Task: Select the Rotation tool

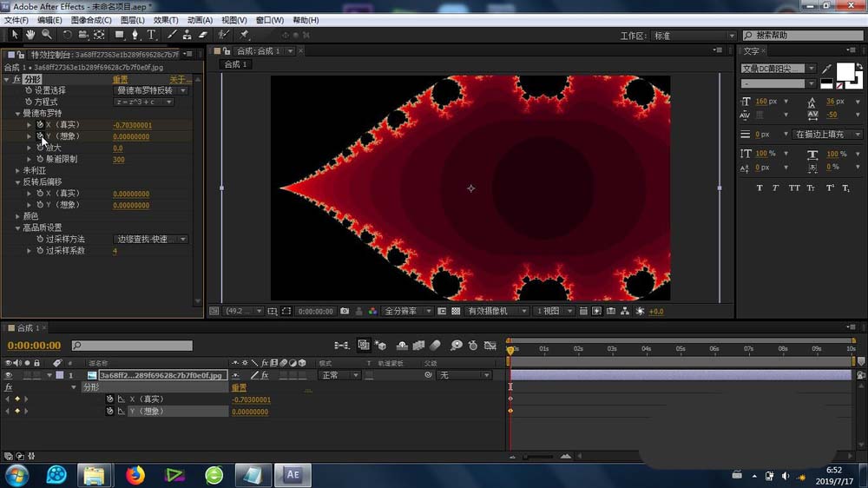Action: (x=67, y=35)
